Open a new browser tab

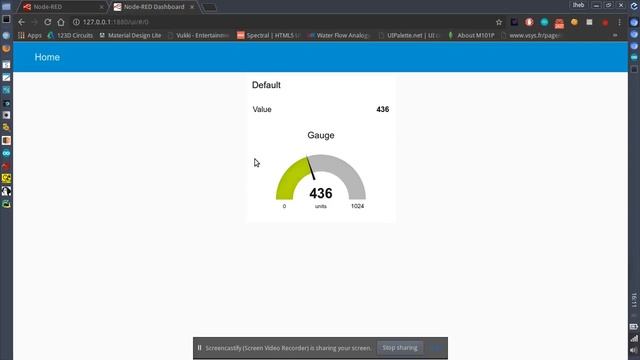point(209,7)
